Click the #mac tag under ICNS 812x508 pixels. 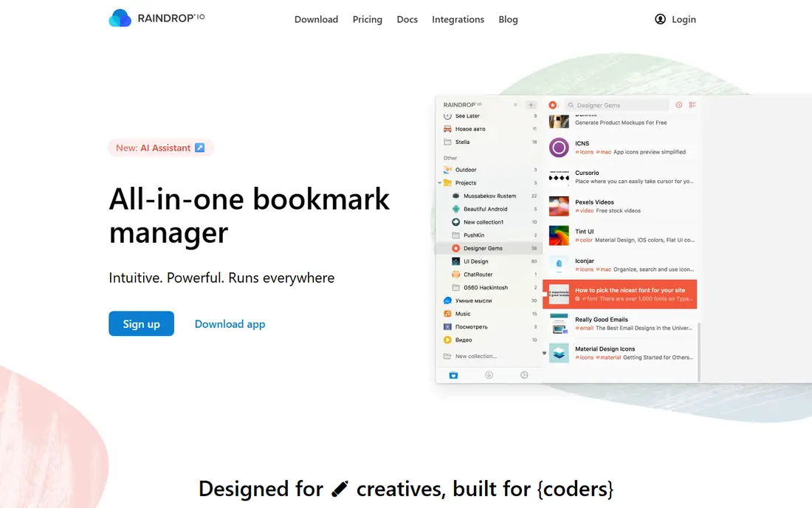click(603, 152)
